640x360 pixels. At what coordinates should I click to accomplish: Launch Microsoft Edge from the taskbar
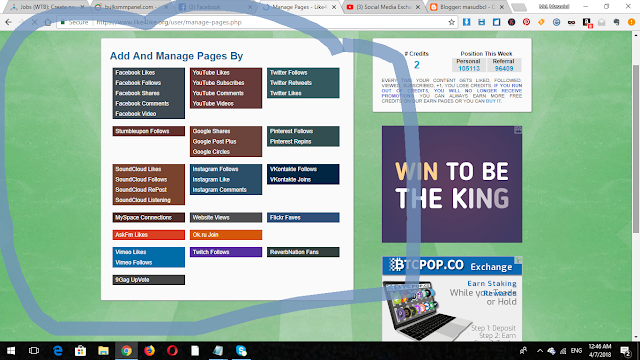tap(58, 351)
